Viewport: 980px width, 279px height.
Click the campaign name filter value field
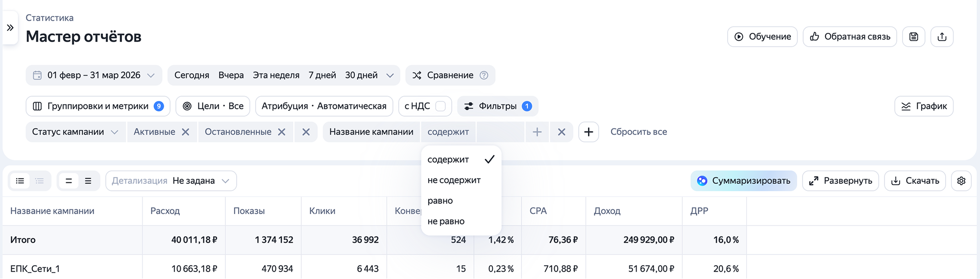(500, 132)
